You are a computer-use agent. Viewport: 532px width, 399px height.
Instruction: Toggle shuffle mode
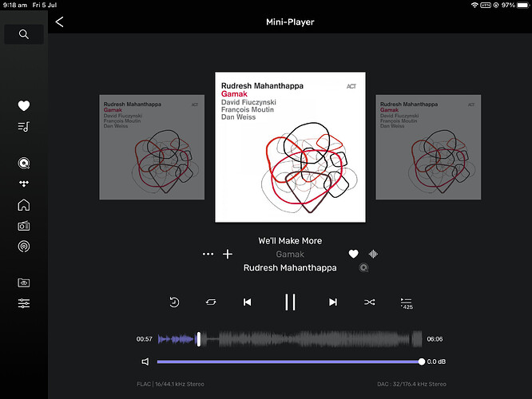pyautogui.click(x=370, y=302)
